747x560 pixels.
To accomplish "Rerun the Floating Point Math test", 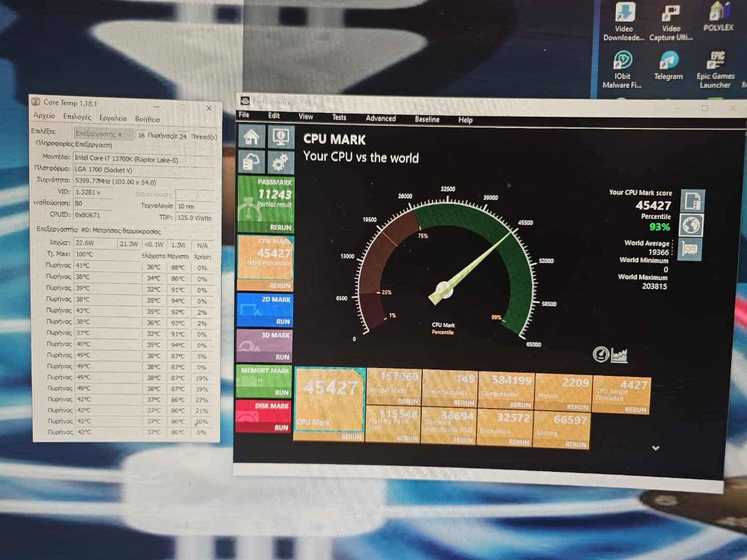I will click(x=407, y=438).
